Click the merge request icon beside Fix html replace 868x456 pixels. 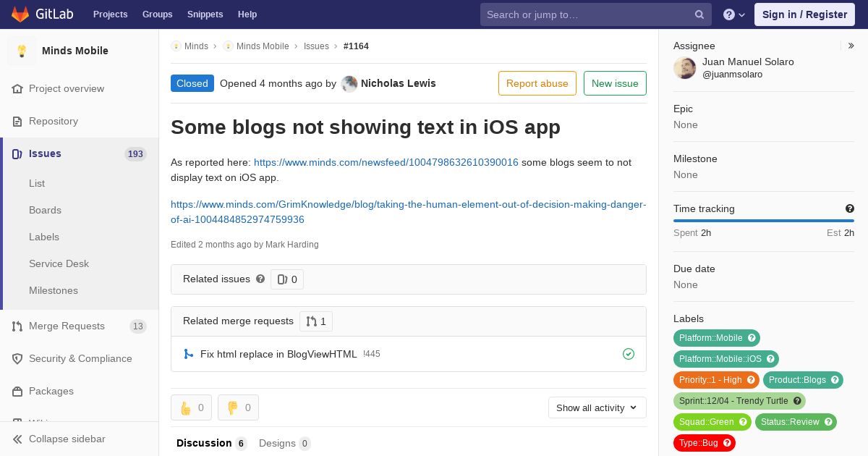point(188,354)
